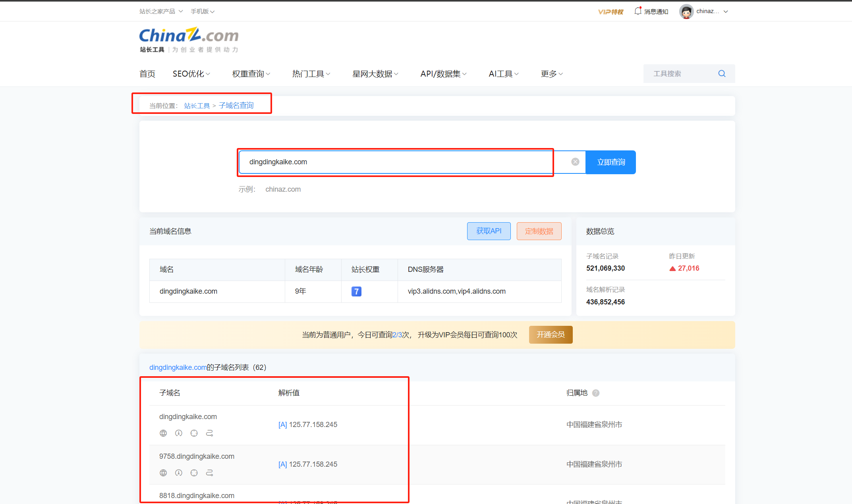
Task: Open the AI工具 menu item
Action: click(503, 74)
